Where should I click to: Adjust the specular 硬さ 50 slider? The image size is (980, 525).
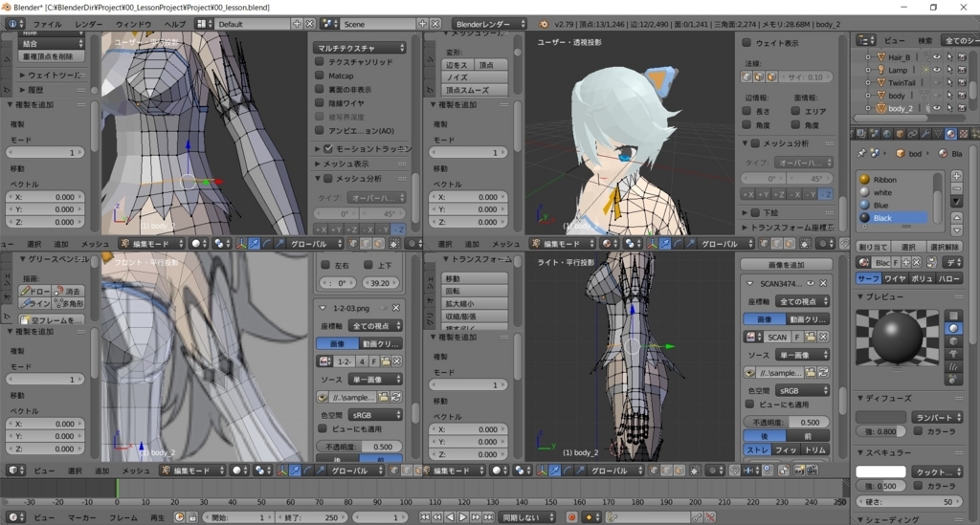coord(909,501)
